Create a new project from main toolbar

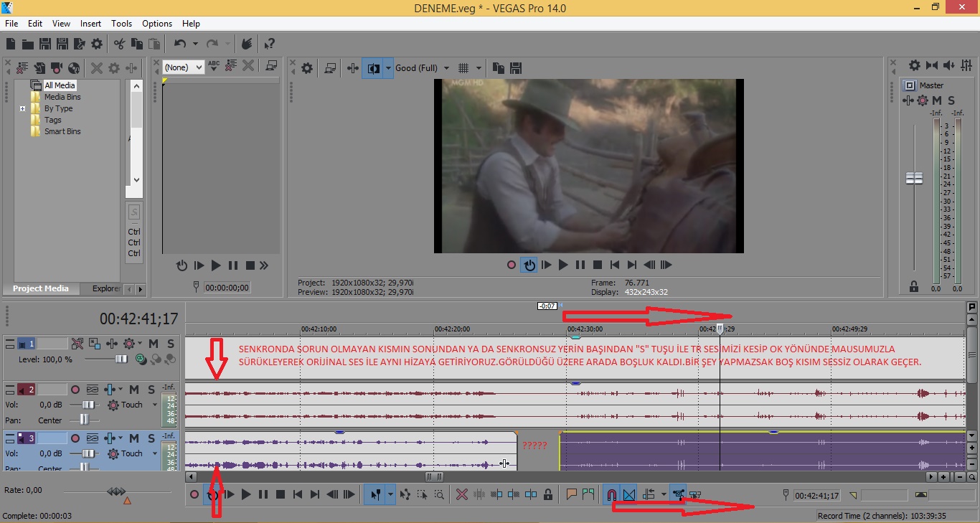pos(11,44)
